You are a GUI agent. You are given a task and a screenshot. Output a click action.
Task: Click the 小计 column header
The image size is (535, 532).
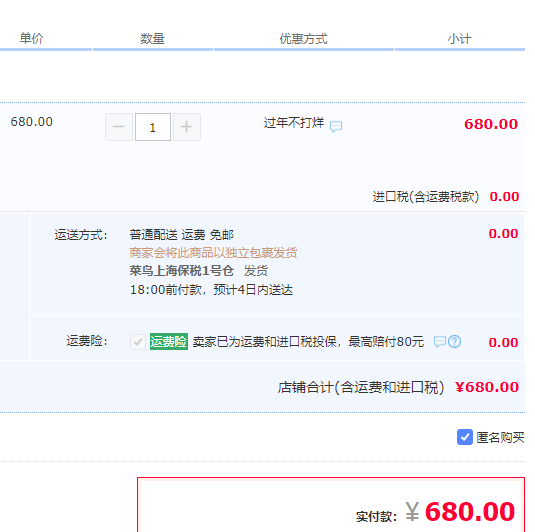460,39
